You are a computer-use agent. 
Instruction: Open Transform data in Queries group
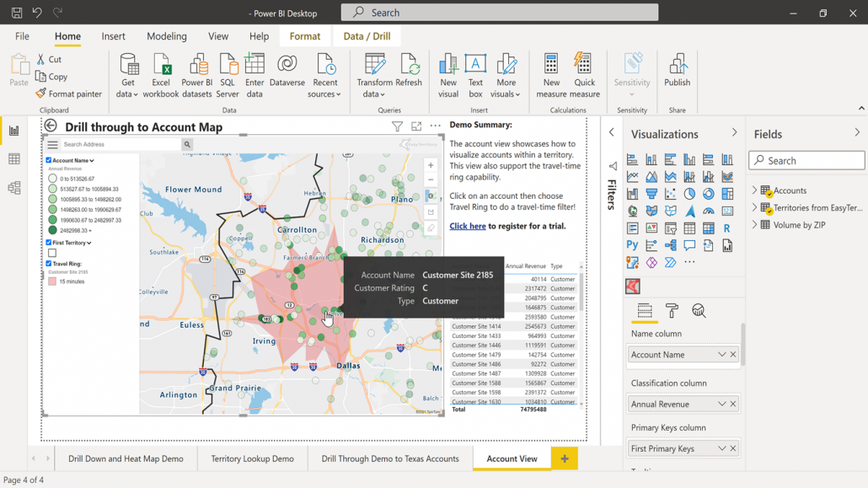pyautogui.click(x=375, y=76)
